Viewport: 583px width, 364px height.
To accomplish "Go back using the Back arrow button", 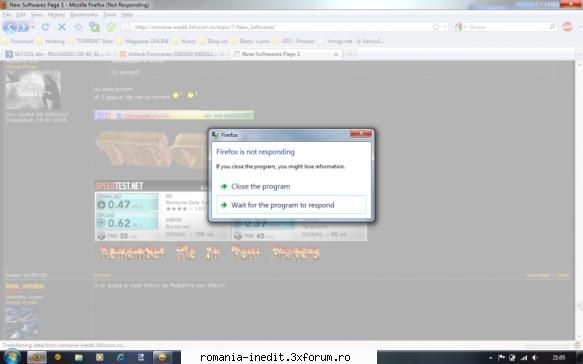I will click(10, 27).
